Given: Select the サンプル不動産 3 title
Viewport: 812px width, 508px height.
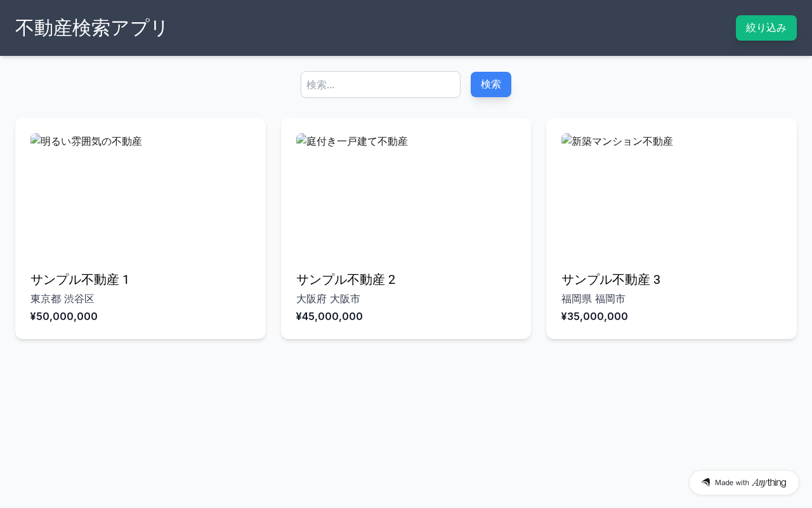Looking at the screenshot, I should pos(611,279).
